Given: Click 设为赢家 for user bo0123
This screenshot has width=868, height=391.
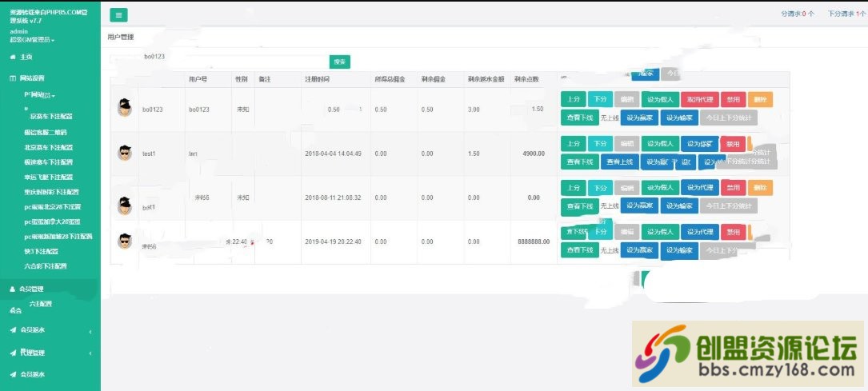Looking at the screenshot, I should click(639, 118).
